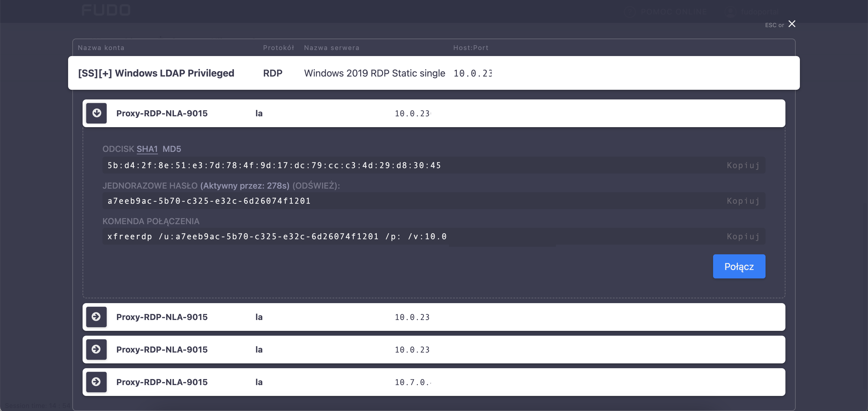Expand the second Proxy-RDP-NLA-9015 arrow icon
Image resolution: width=868 pixels, height=411 pixels.
click(96, 317)
